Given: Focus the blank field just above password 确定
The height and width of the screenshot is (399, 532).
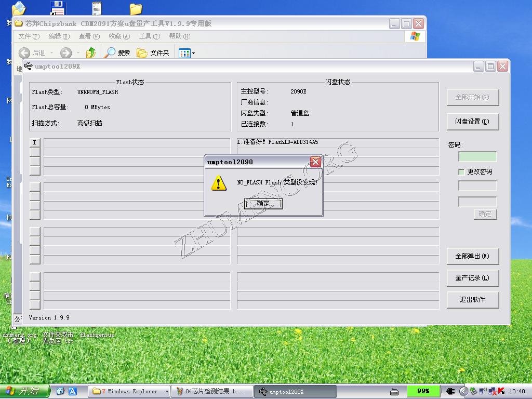Looking at the screenshot, I should pos(477,202).
